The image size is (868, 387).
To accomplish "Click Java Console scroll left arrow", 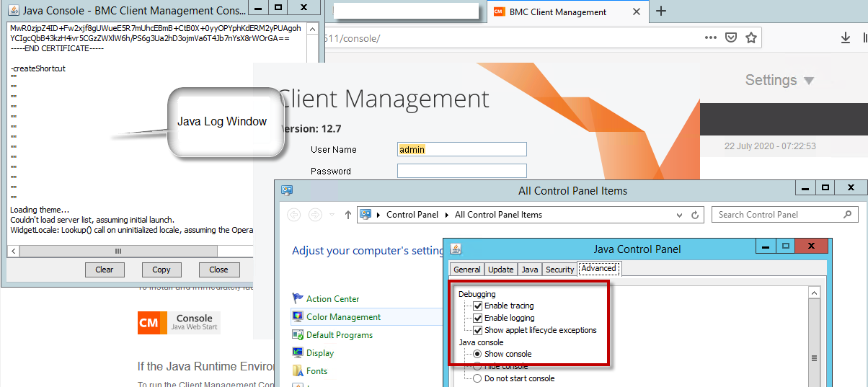I will (x=13, y=251).
